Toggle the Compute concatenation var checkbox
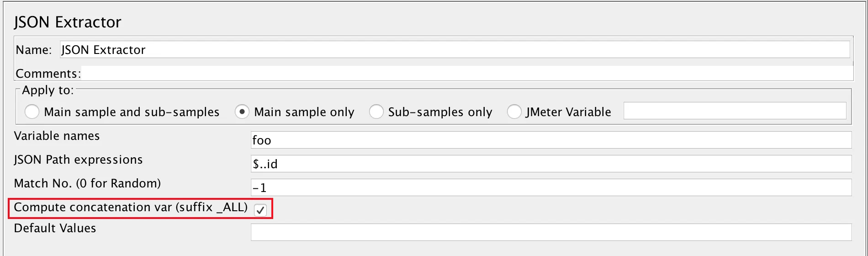Screen dimensions: 868x256 tap(260, 210)
